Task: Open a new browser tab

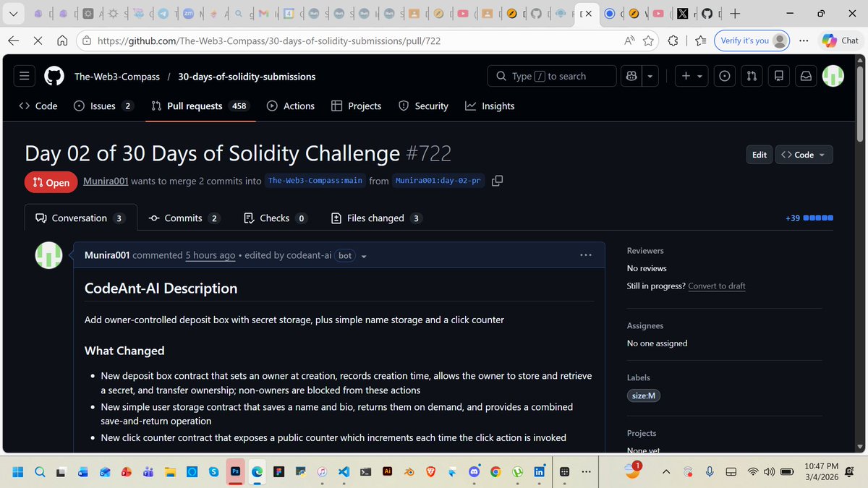Action: click(x=735, y=14)
